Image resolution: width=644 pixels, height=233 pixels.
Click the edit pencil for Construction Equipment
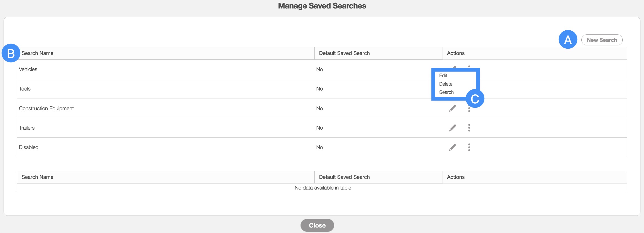click(453, 108)
